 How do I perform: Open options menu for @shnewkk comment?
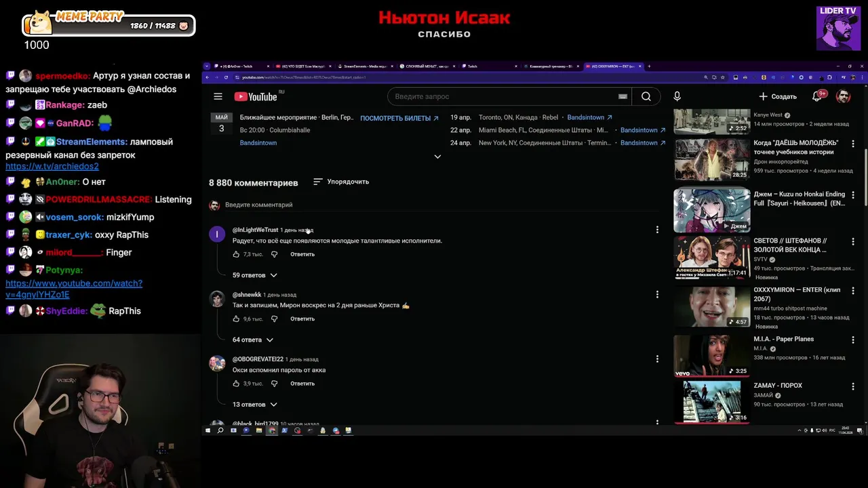point(657,294)
